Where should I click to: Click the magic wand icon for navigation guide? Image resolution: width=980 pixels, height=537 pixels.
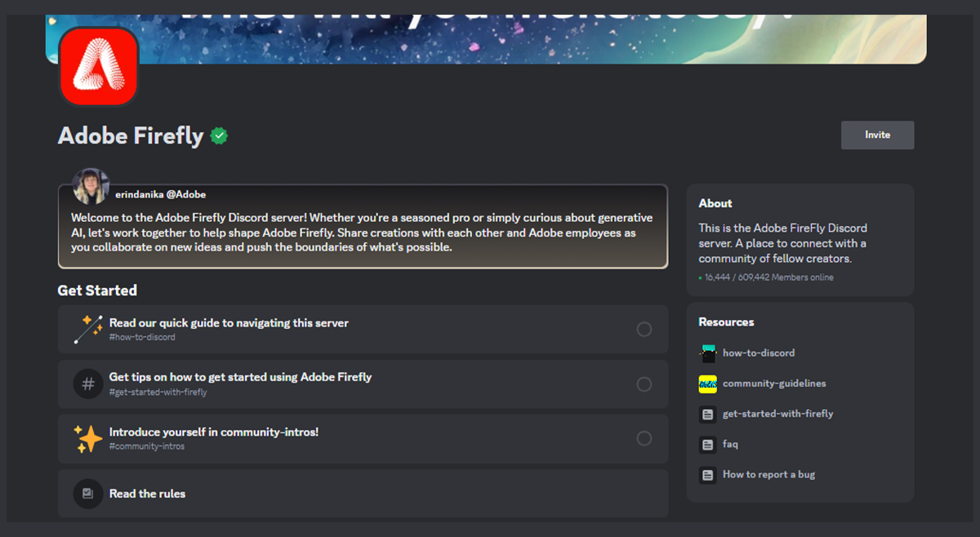[87, 329]
